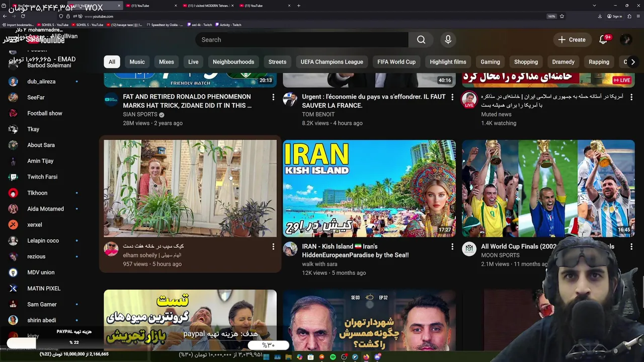Open options menu for elham soheily video
644x362 pixels.
[273, 246]
